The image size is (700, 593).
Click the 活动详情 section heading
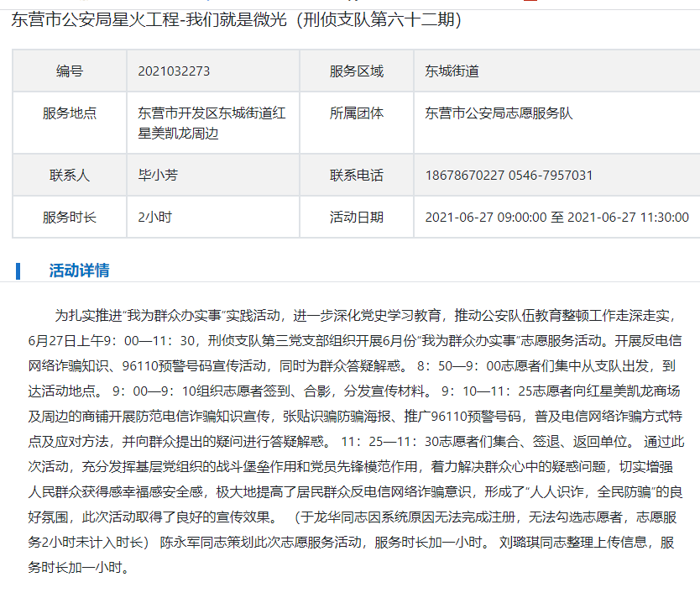pyautogui.click(x=79, y=270)
